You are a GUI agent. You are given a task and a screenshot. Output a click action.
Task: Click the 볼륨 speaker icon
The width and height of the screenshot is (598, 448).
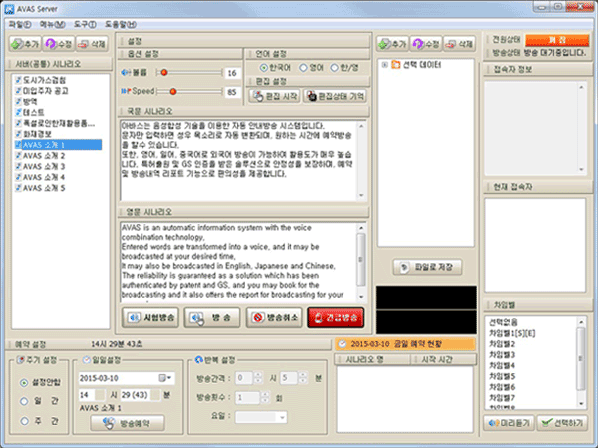(126, 72)
